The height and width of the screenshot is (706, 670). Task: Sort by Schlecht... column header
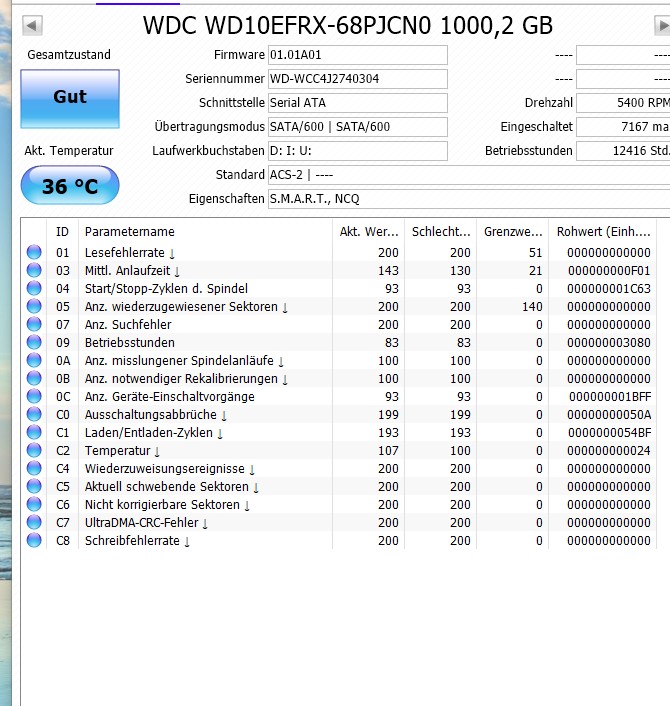click(441, 231)
